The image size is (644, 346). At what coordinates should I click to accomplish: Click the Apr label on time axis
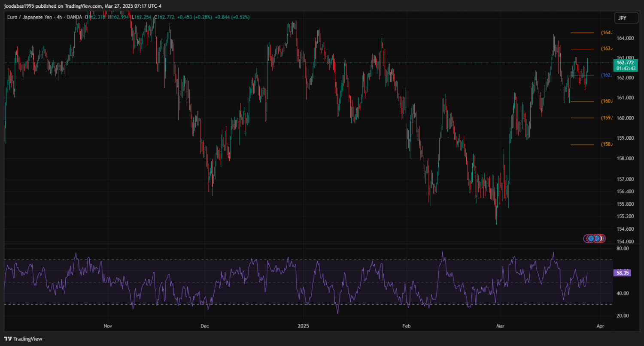point(600,326)
